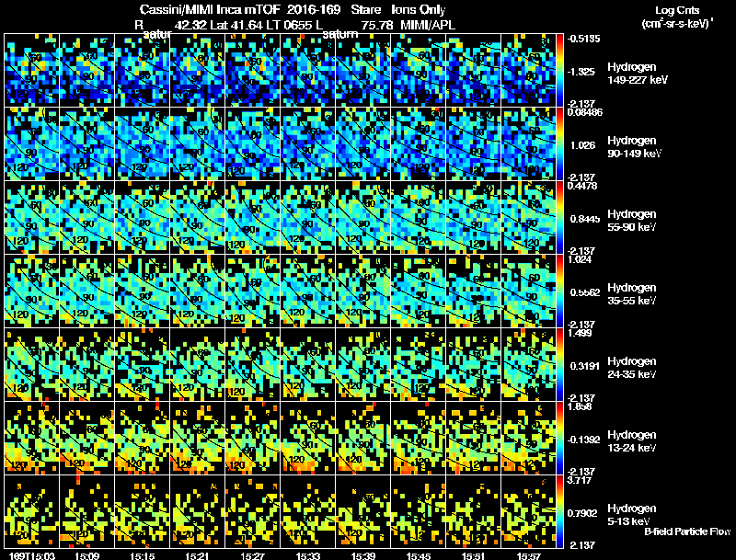Image resolution: width=736 pixels, height=560 pixels.
Task: Click the 'Hydrogen 13-24 keV' row label
Action: tap(632, 441)
